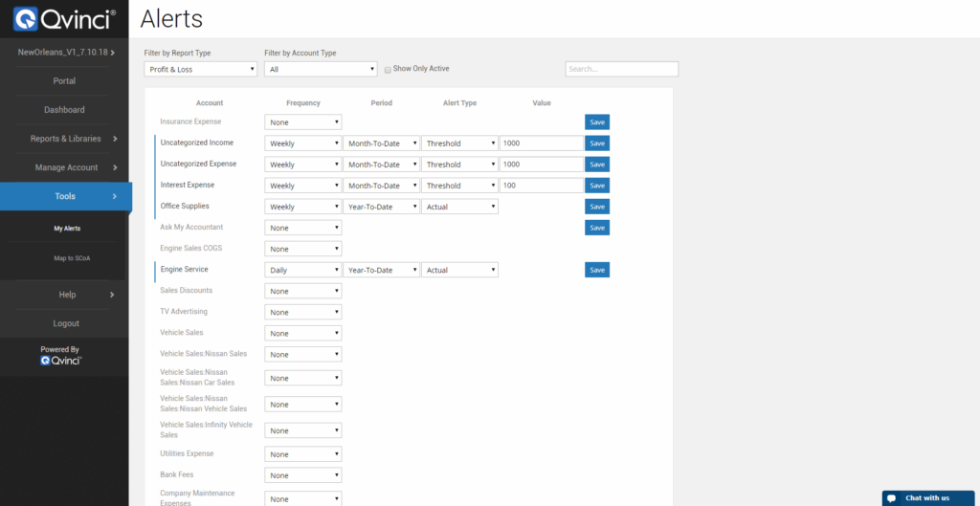The width and height of the screenshot is (980, 506).
Task: Select My Alerts in the Tools submenu
Action: point(66,229)
